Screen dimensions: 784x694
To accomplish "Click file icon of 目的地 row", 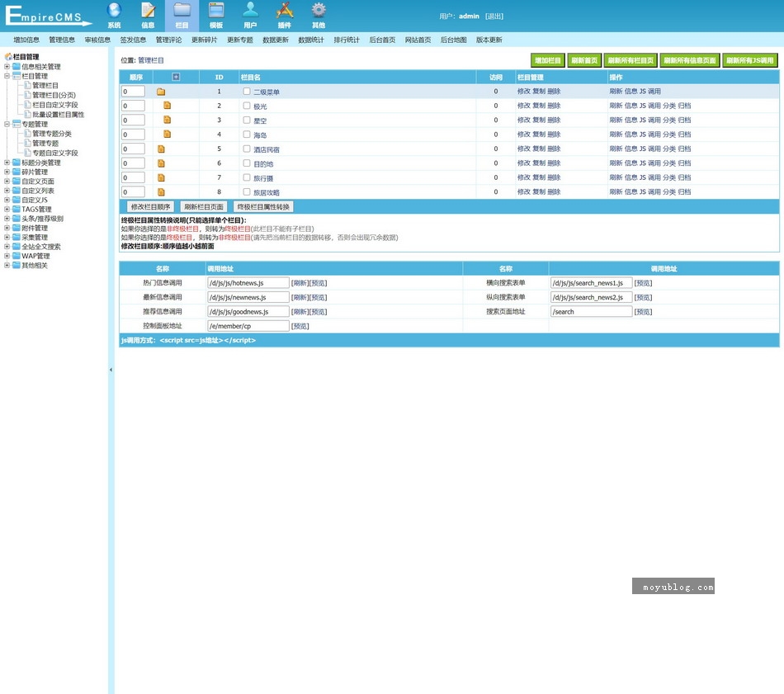I will coord(161,163).
